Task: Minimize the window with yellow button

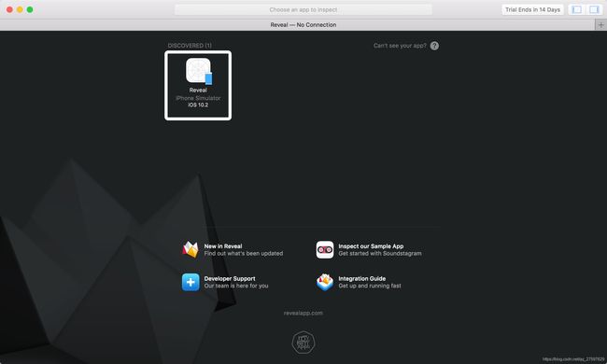Action: click(x=20, y=9)
